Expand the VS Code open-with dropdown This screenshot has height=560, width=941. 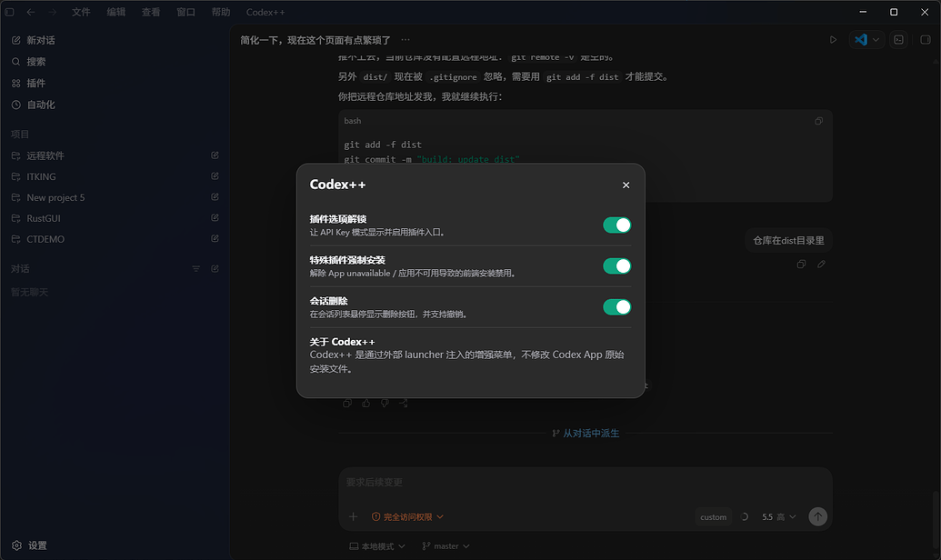click(876, 40)
